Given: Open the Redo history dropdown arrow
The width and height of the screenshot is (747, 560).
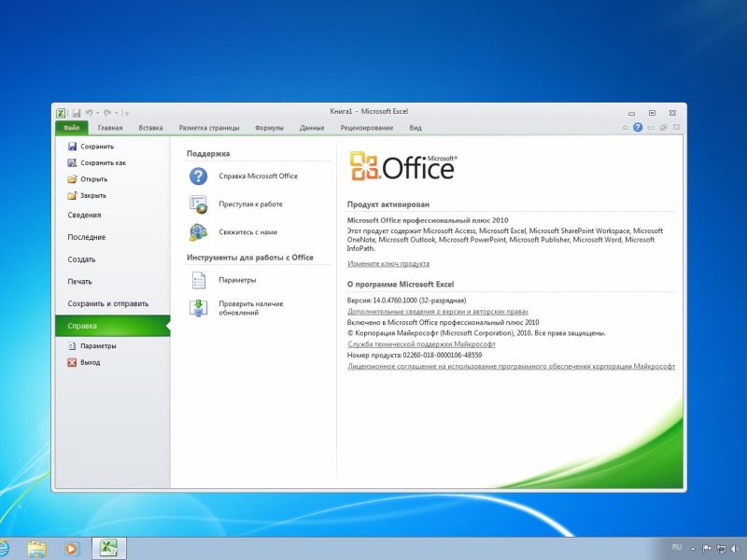Looking at the screenshot, I should [x=116, y=113].
